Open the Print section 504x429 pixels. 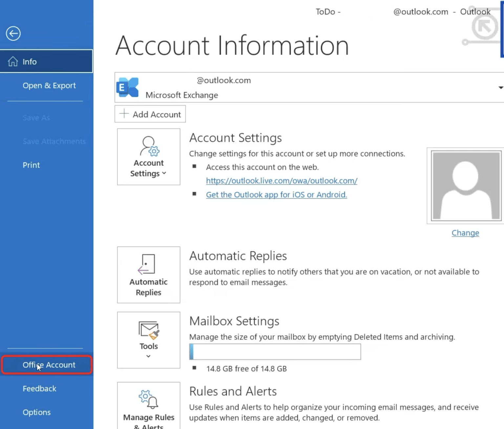31,165
